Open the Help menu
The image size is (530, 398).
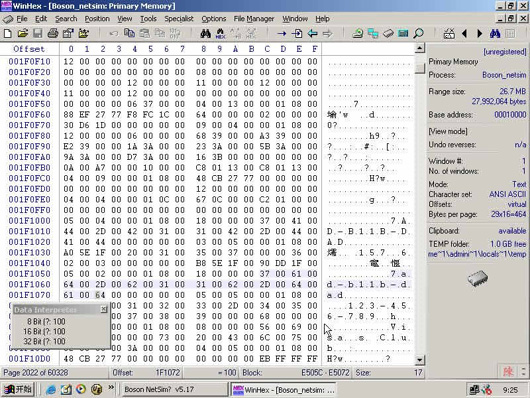click(x=322, y=19)
